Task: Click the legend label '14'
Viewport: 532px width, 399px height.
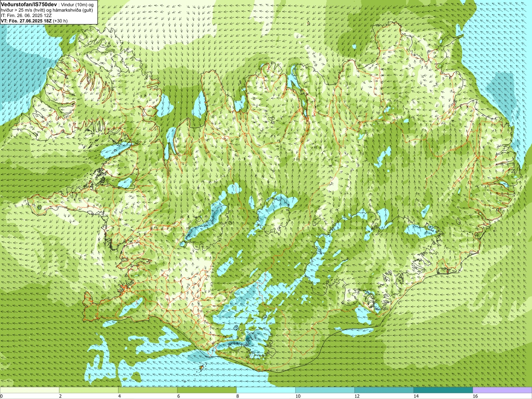Action: pyautogui.click(x=416, y=397)
